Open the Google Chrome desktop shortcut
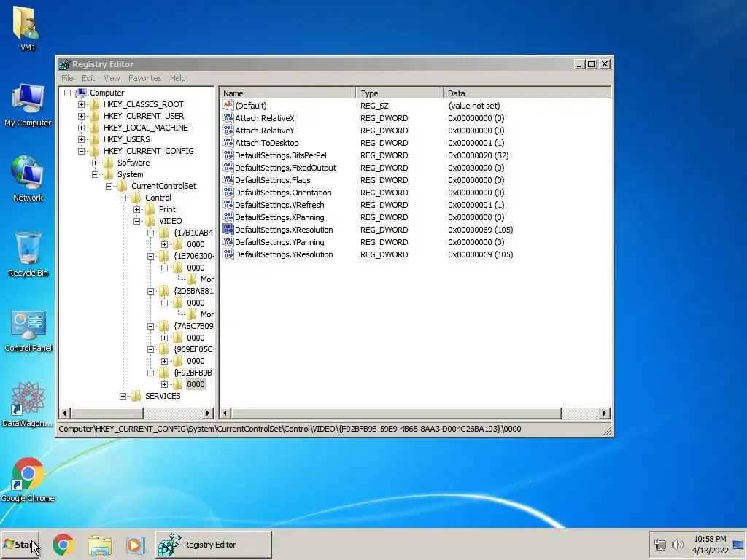 28,473
